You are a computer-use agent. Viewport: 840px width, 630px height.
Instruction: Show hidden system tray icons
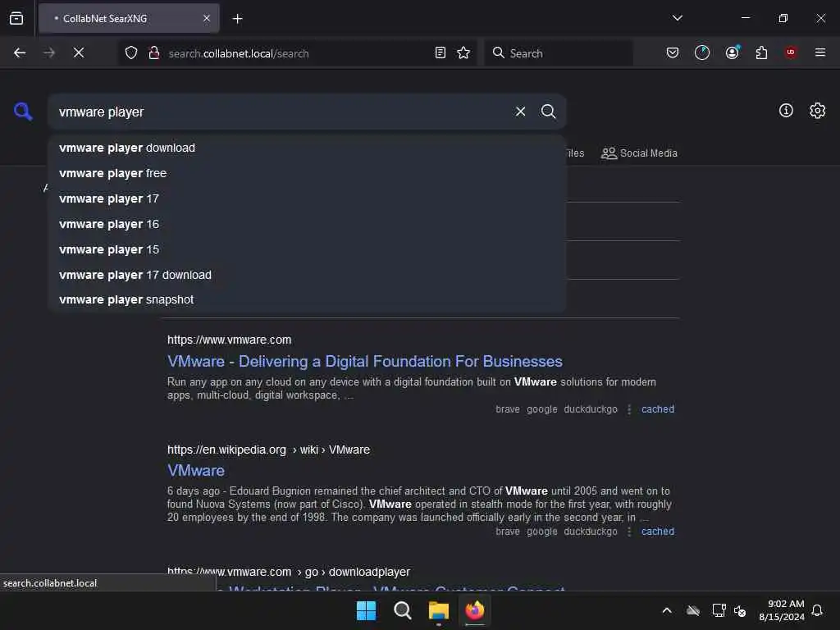coord(667,610)
